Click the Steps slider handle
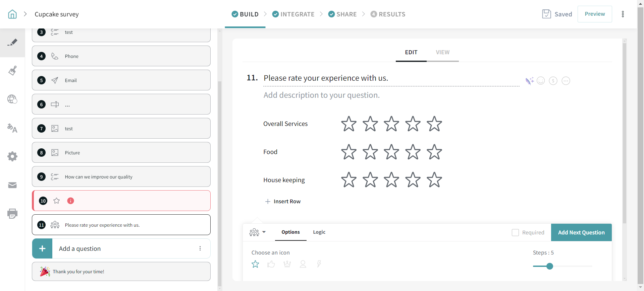 pyautogui.click(x=549, y=266)
